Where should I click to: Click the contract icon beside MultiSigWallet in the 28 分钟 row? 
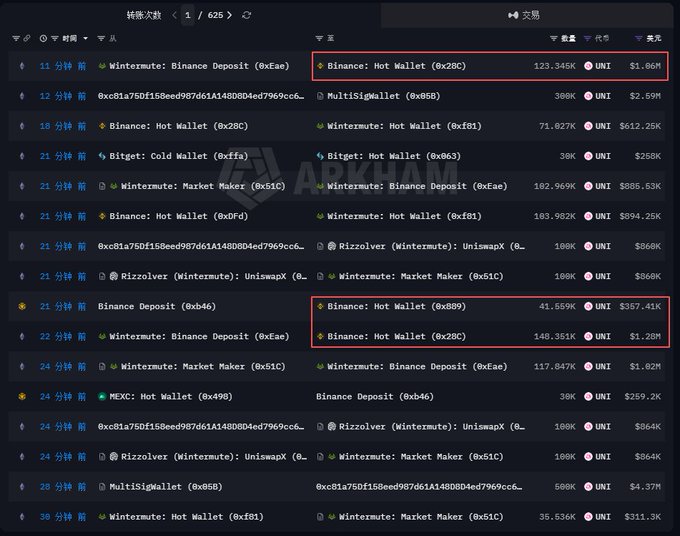[102, 487]
